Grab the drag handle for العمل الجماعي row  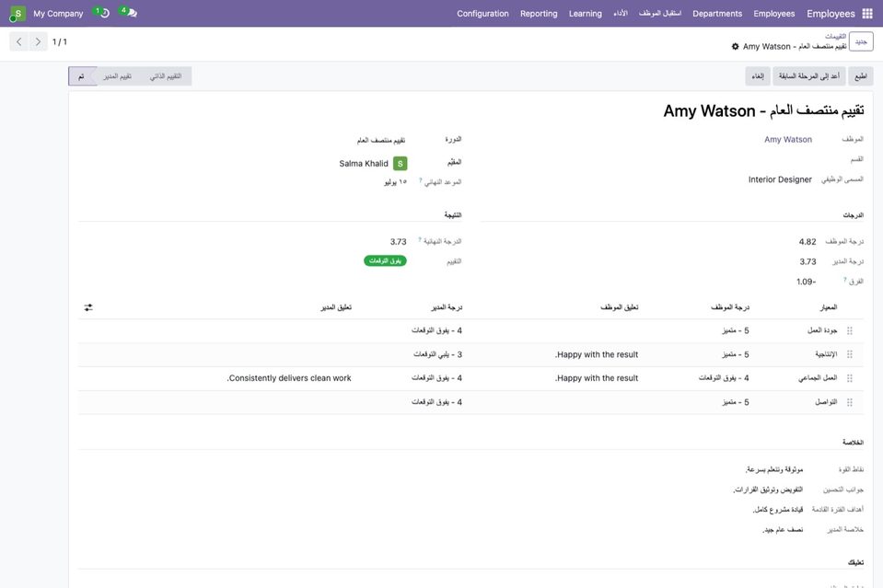click(850, 378)
